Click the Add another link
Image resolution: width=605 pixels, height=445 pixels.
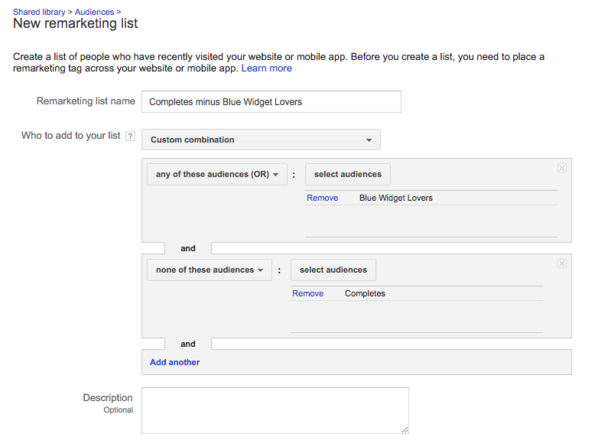click(x=174, y=362)
